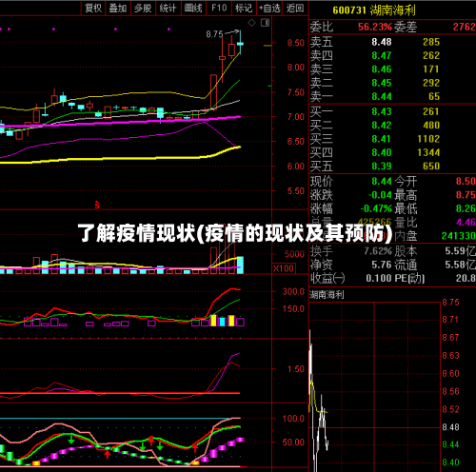Select the 卖三 ask row at 8.46
Image resolution: width=476 pixels, height=472 pixels.
392,69
